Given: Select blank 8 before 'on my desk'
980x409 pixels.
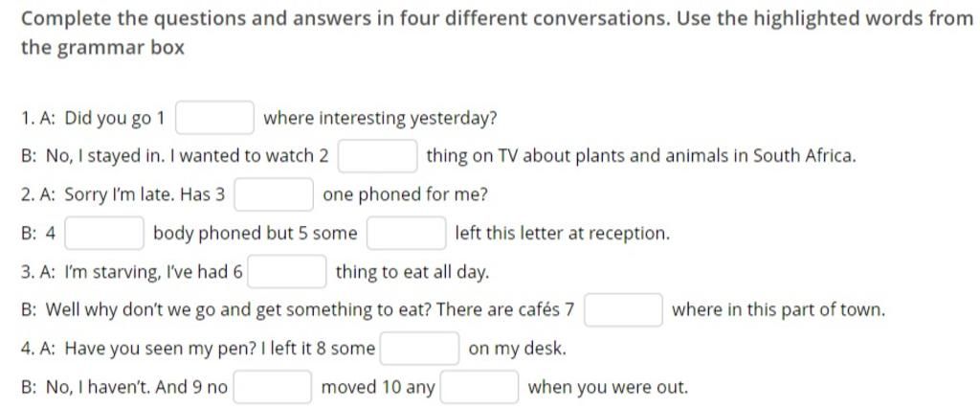Looking at the screenshot, I should point(420,349).
